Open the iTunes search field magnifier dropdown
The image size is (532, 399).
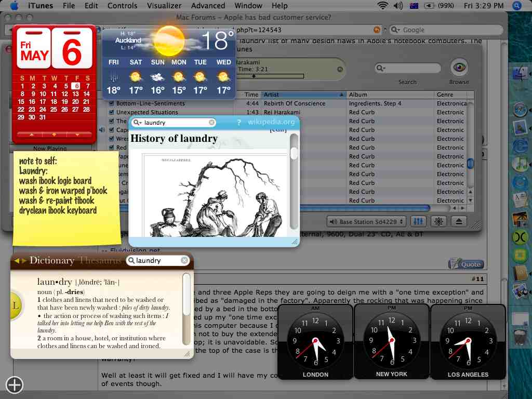tap(381, 68)
